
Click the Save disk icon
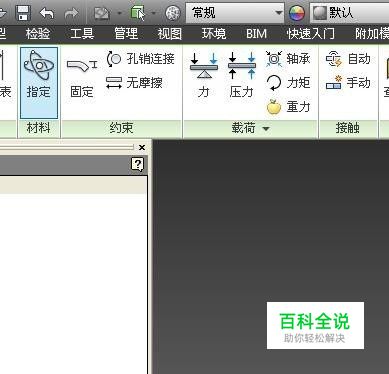click(x=23, y=13)
